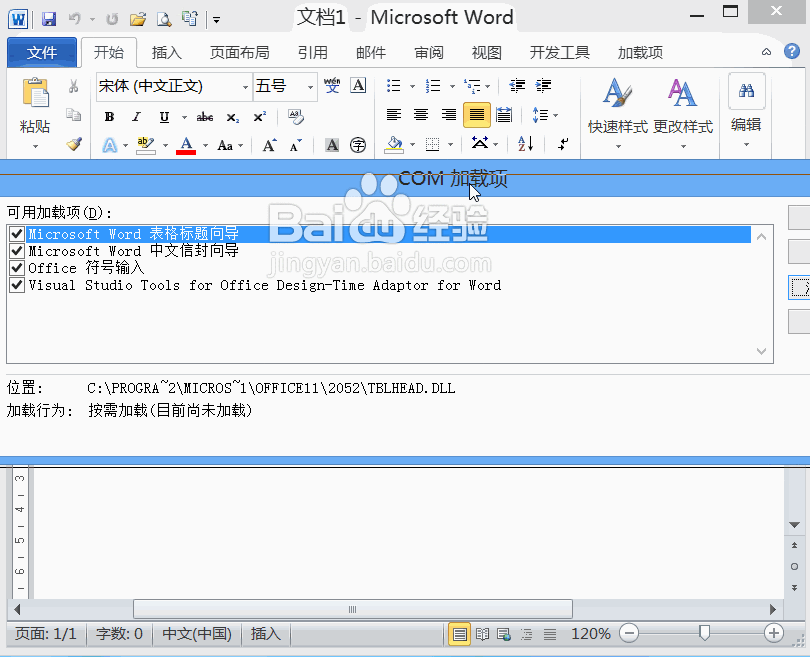
Task: Switch to Full Screen Reading view
Action: pos(482,634)
